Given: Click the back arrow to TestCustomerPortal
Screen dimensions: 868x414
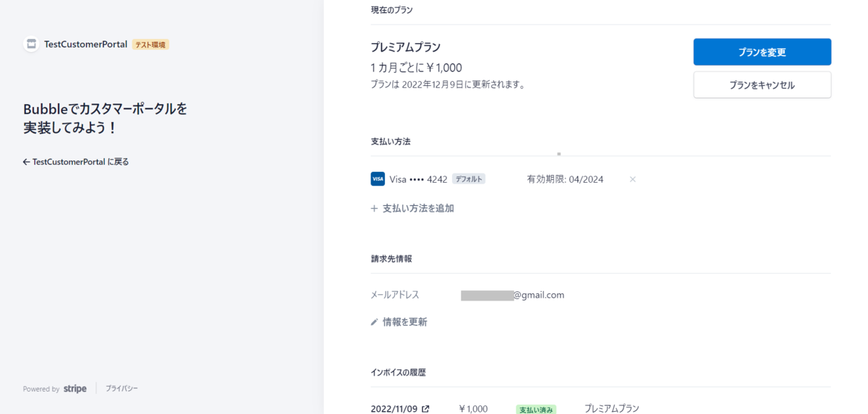Looking at the screenshot, I should [26, 162].
